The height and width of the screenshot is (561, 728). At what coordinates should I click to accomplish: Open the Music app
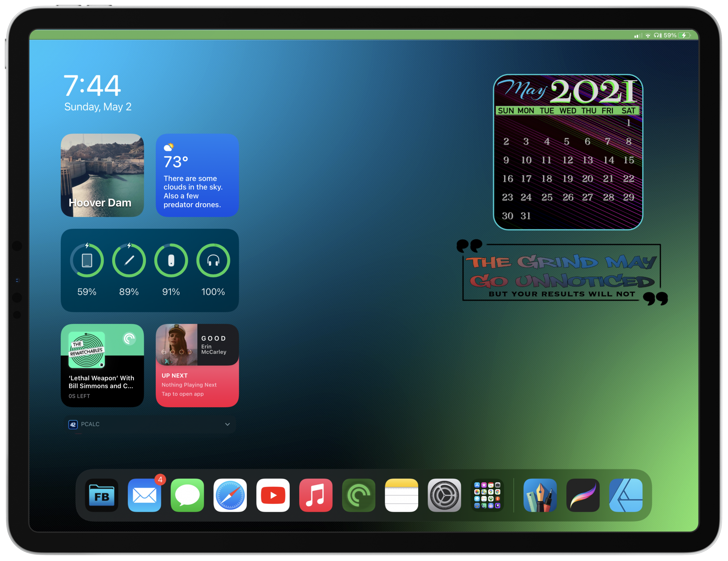click(316, 495)
